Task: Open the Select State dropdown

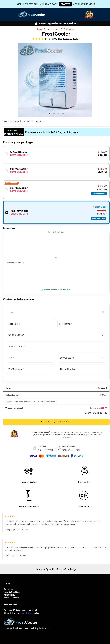Action: [x=82, y=358]
